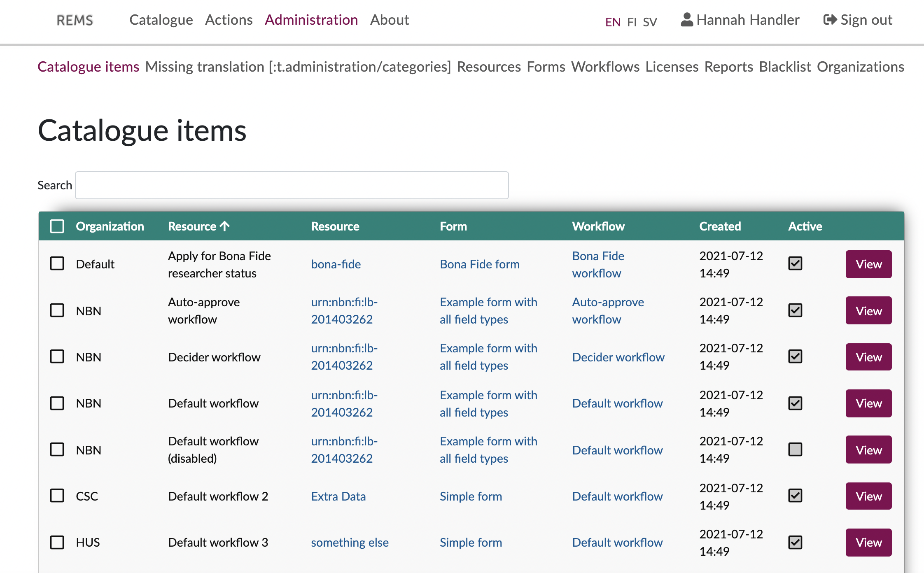
Task: Select checkbox for Decider workflow row
Action: tap(57, 356)
